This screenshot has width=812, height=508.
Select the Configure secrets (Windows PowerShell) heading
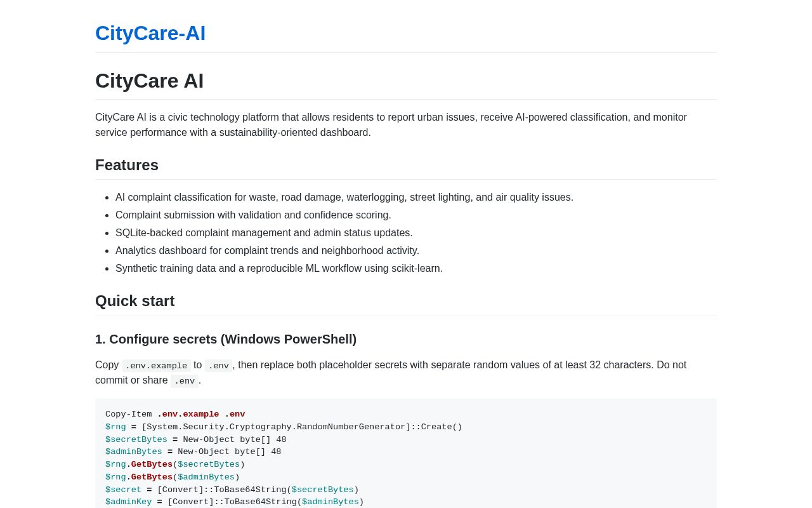(x=226, y=339)
